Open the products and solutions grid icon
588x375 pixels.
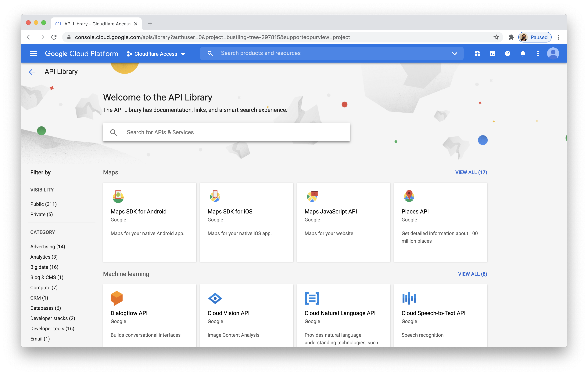[477, 53]
